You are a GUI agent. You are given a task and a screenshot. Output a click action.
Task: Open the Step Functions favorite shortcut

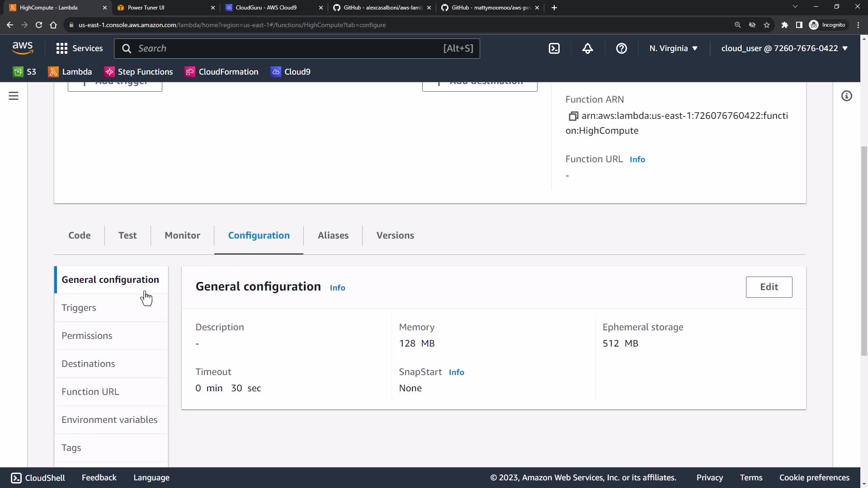click(x=139, y=72)
